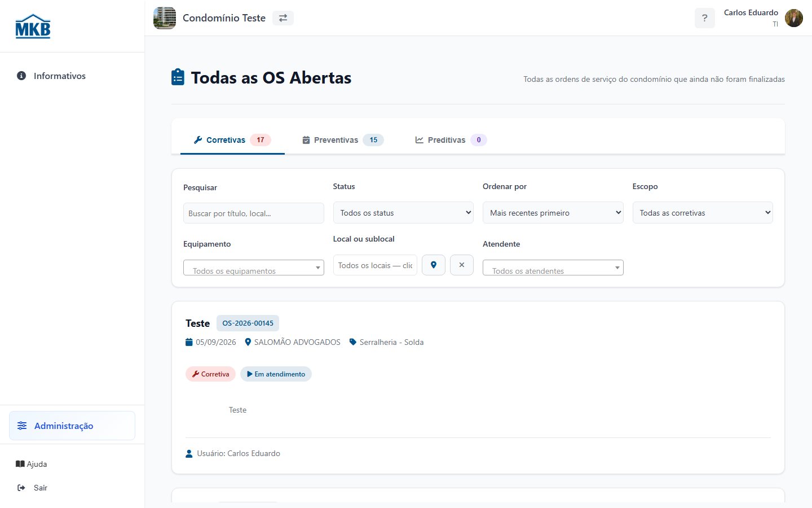Click the Pesquisar search field
This screenshot has width=812, height=508.
pos(254,213)
